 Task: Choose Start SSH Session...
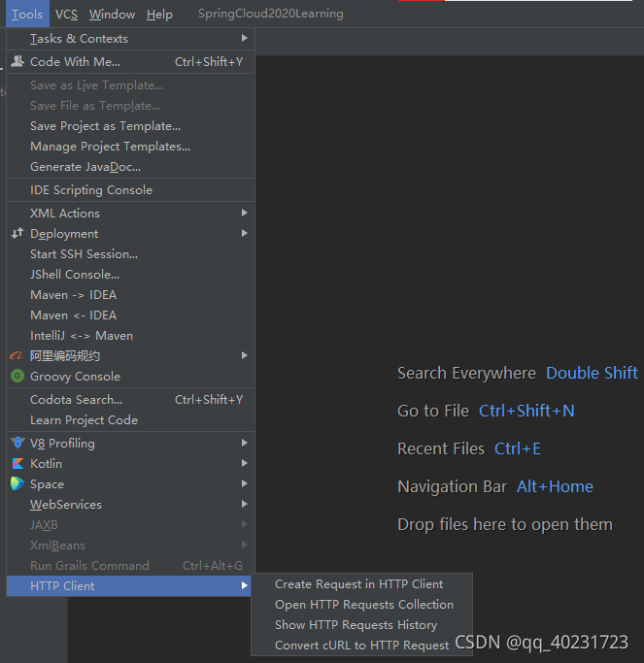[130, 253]
